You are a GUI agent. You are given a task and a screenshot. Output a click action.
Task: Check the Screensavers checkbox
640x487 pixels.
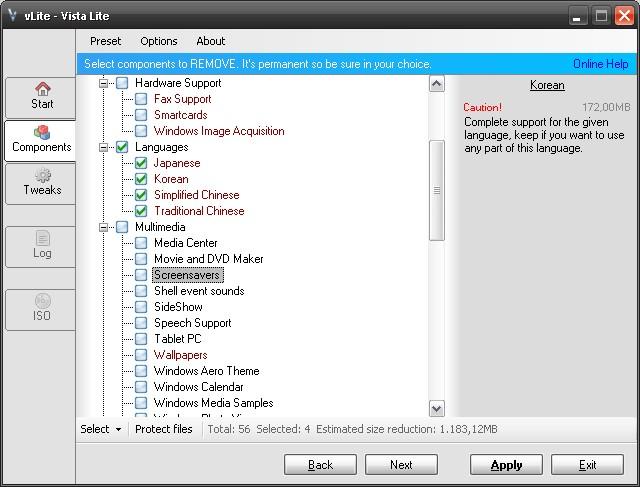point(141,275)
